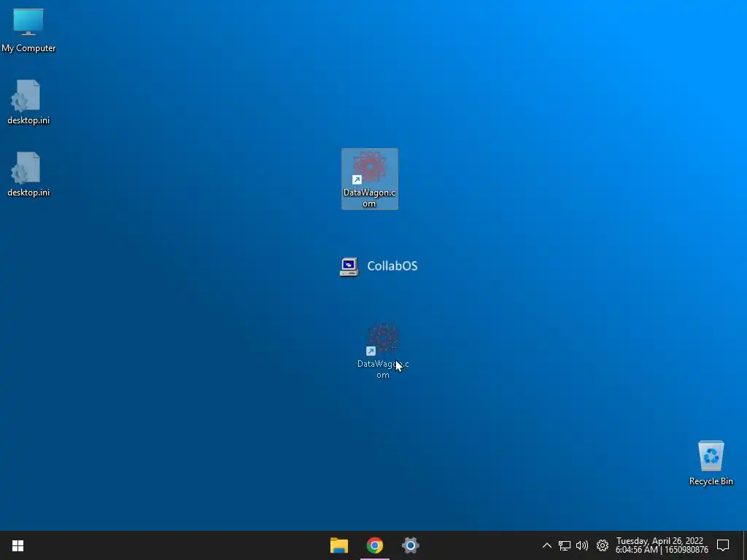The height and width of the screenshot is (560, 747).
Task: Open the Windows Start menu
Action: click(18, 545)
